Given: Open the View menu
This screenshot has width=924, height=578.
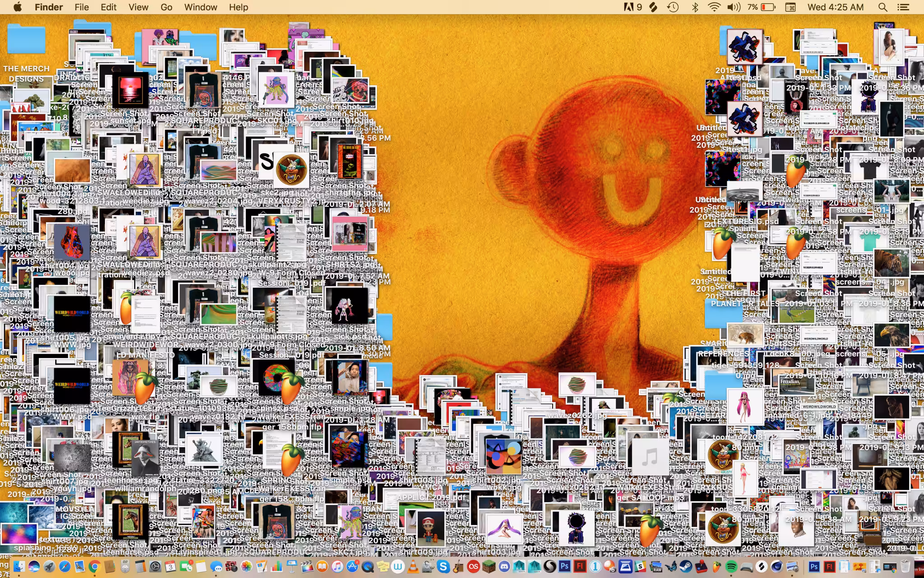Looking at the screenshot, I should pyautogui.click(x=138, y=7).
